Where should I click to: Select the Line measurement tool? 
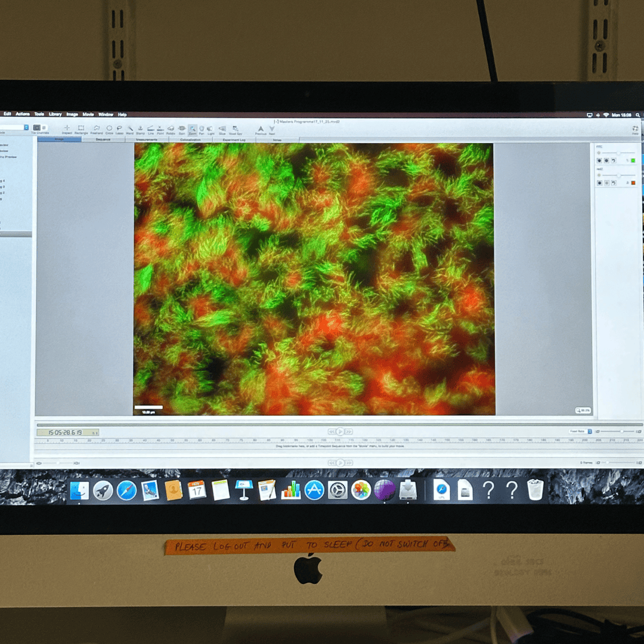pos(150,129)
